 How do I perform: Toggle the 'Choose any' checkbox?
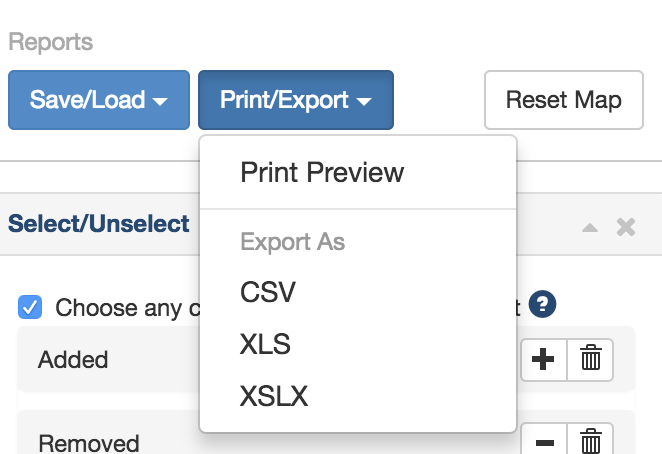(31, 307)
